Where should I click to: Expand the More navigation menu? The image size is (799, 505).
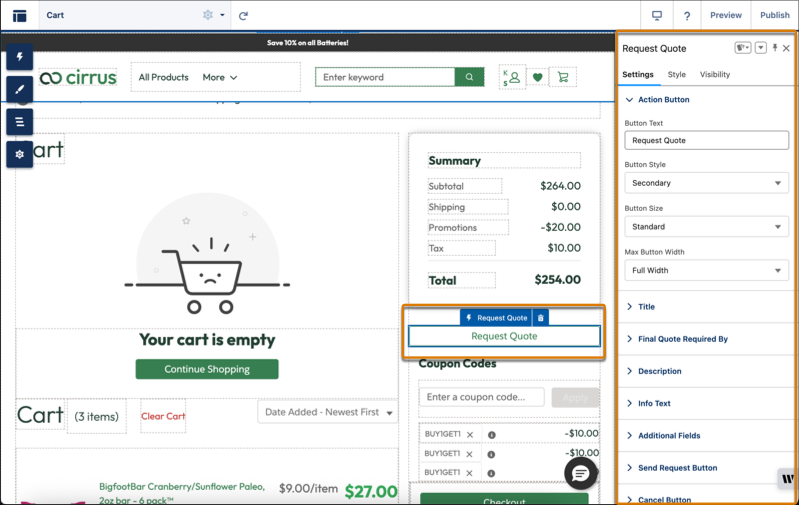click(x=220, y=77)
